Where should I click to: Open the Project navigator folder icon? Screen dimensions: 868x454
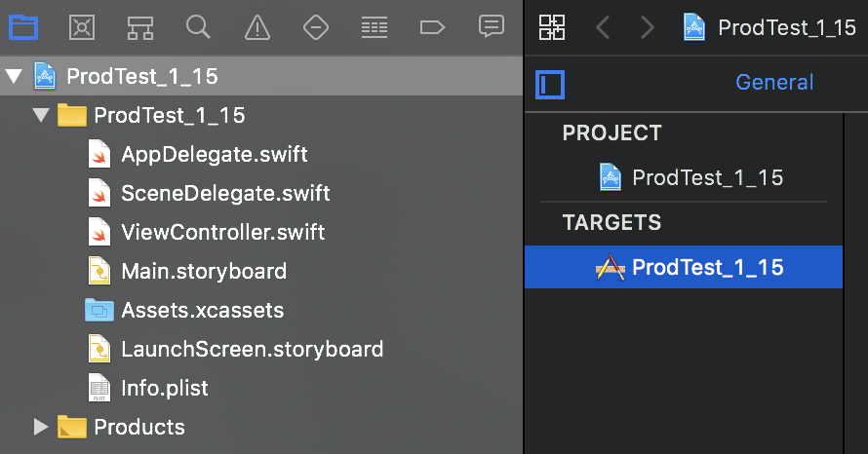(23, 27)
